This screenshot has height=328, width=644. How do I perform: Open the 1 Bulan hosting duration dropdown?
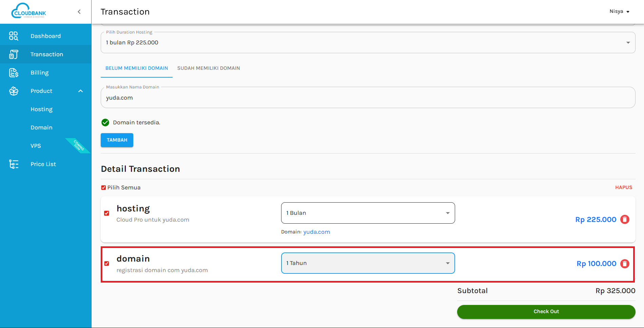(x=368, y=213)
